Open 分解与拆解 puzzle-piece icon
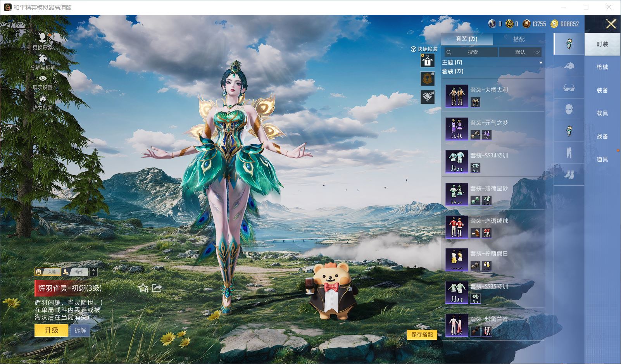This screenshot has height=364, width=621. point(43,59)
